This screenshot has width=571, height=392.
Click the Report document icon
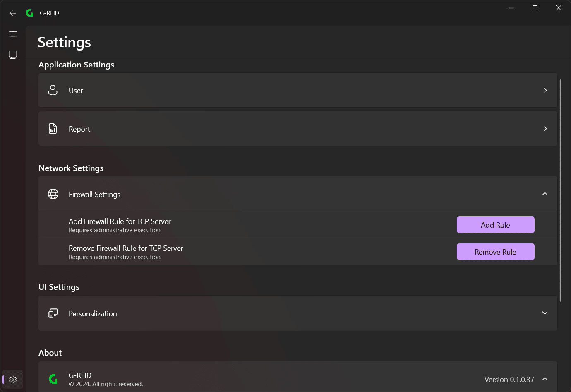click(x=53, y=129)
